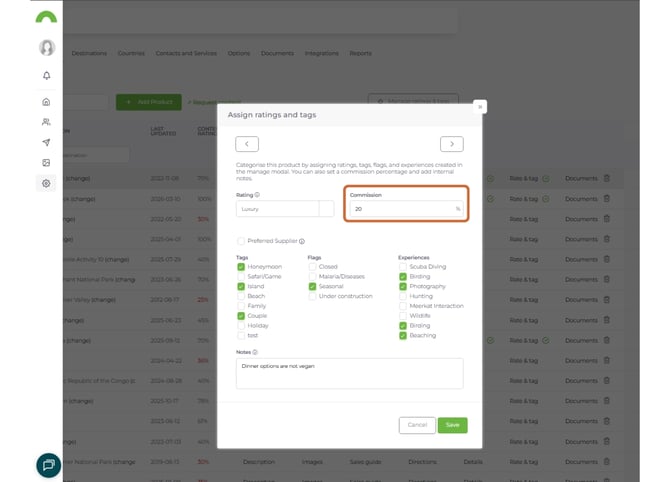
Task: Delete the 2023-11-08 row with trash icon
Action: click(607, 178)
